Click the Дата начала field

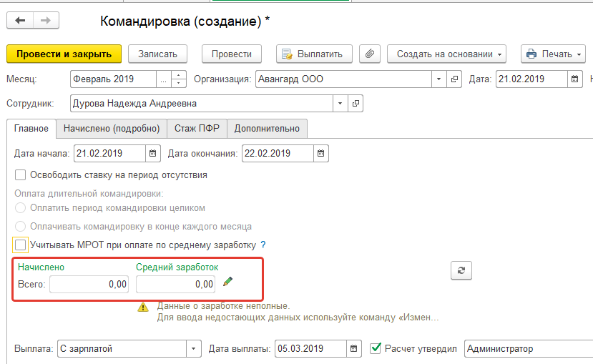tap(109, 153)
